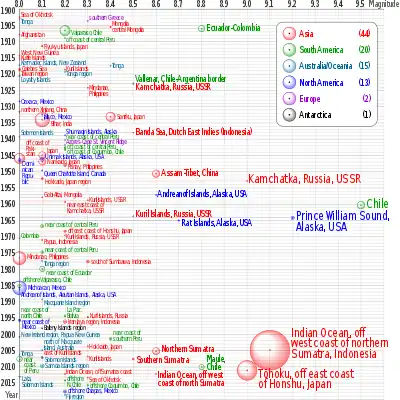Click the blue North America legend circle

click(x=289, y=82)
